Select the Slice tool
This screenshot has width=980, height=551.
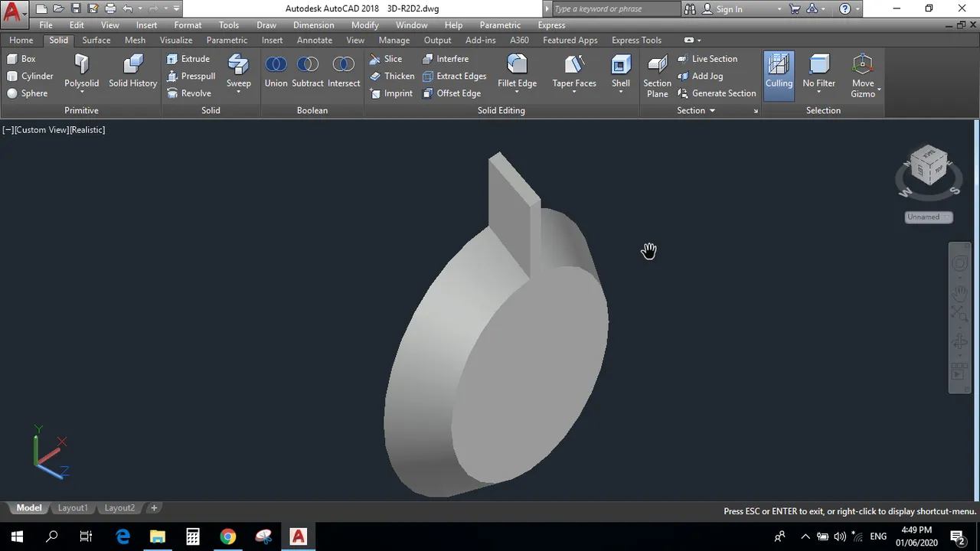(386, 59)
